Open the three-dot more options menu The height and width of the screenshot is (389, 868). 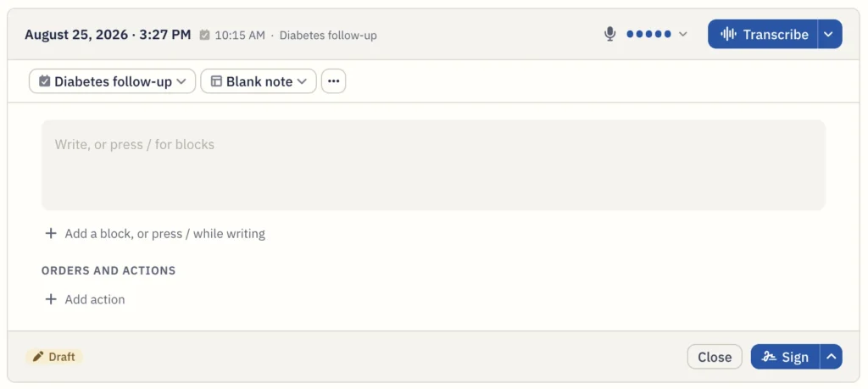click(x=333, y=81)
